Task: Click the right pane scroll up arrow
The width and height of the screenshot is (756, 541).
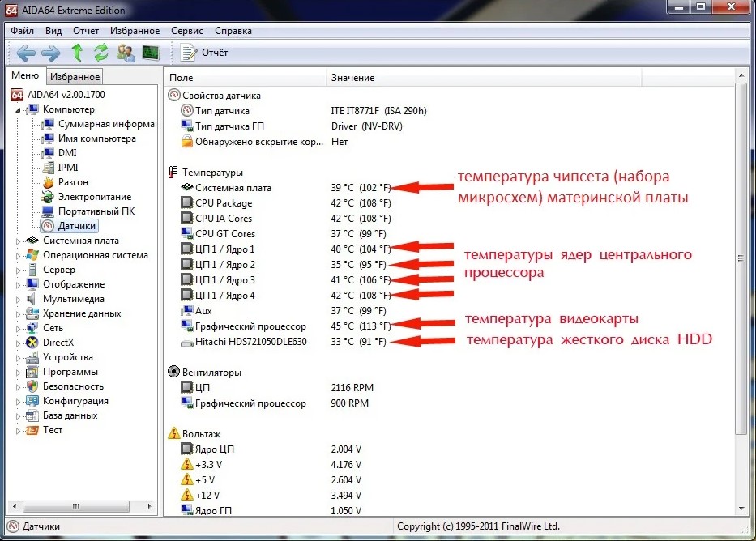Action: point(741,75)
